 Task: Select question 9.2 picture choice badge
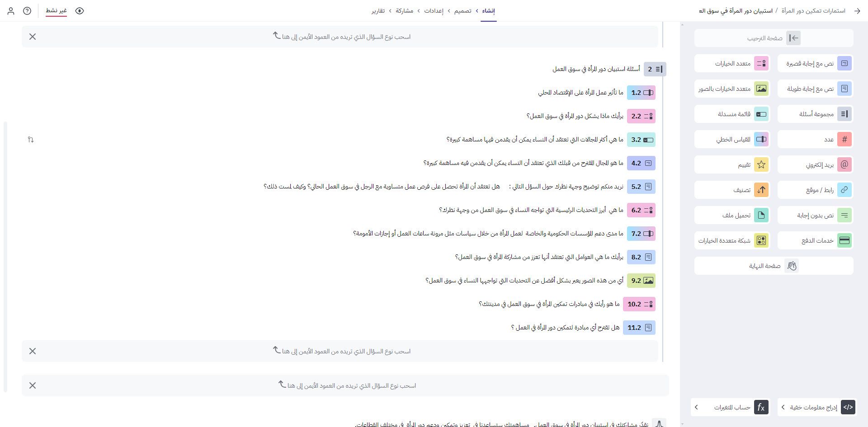641,281
